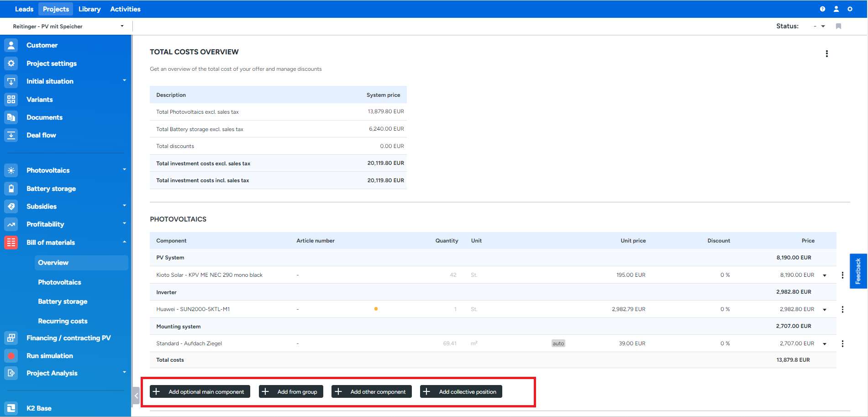Click the Deal flow icon

pos(11,135)
